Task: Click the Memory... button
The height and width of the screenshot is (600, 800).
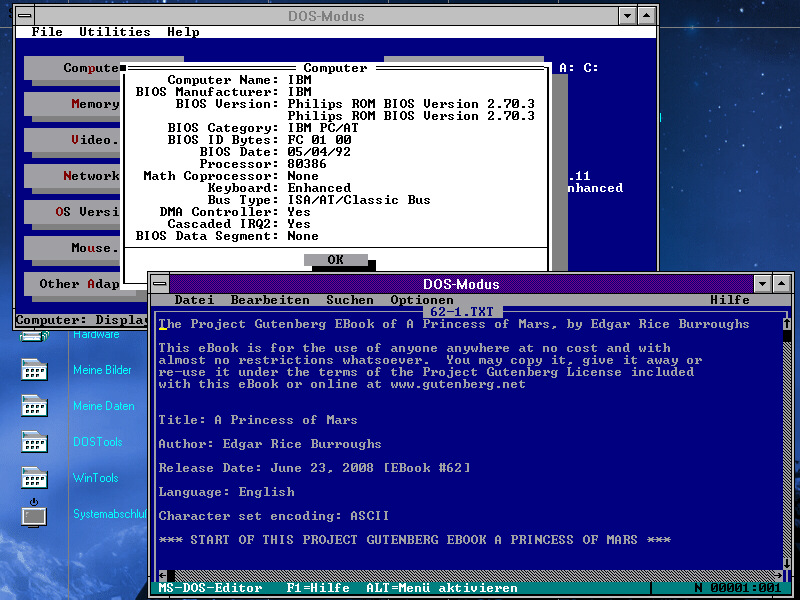Action: [x=72, y=104]
